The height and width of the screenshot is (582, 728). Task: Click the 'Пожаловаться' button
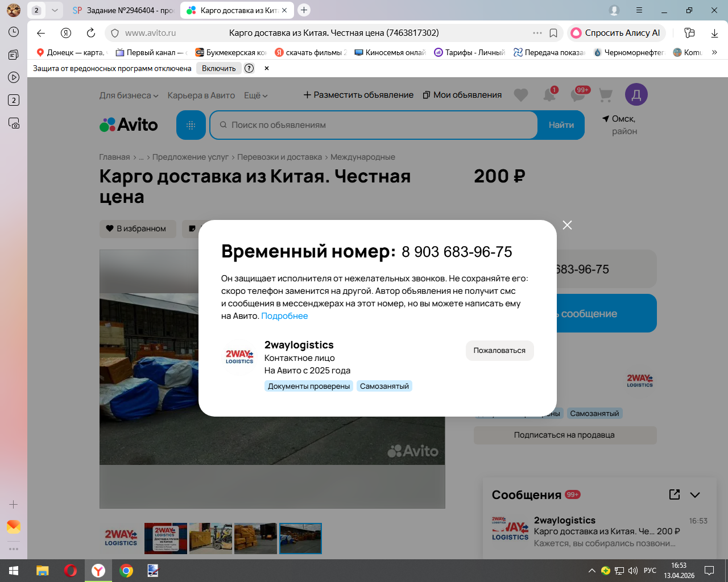click(x=499, y=351)
